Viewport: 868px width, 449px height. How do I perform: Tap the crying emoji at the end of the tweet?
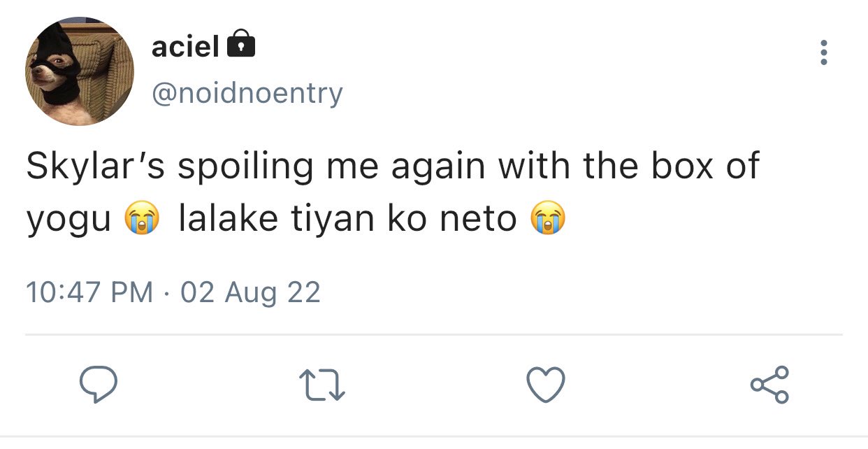(x=547, y=220)
